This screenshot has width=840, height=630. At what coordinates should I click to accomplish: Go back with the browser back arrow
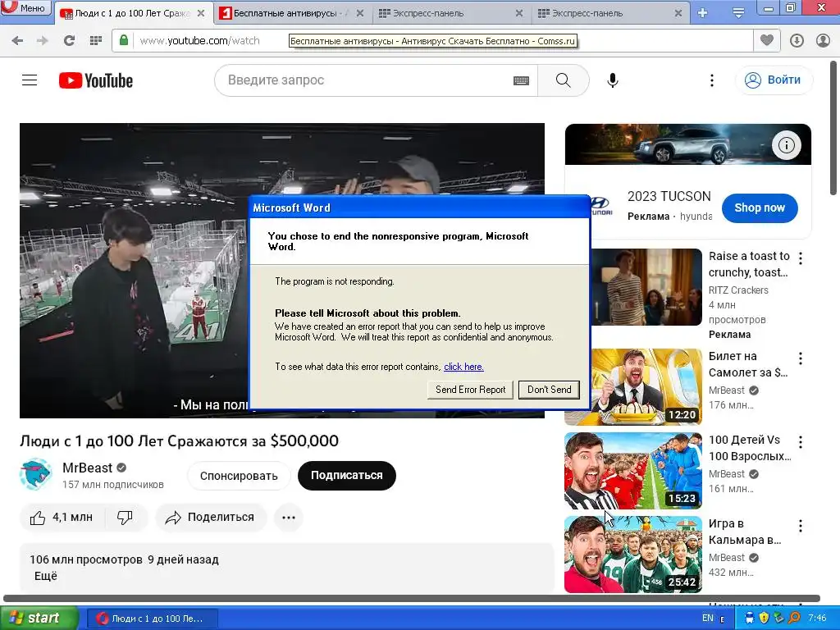pyautogui.click(x=17, y=41)
